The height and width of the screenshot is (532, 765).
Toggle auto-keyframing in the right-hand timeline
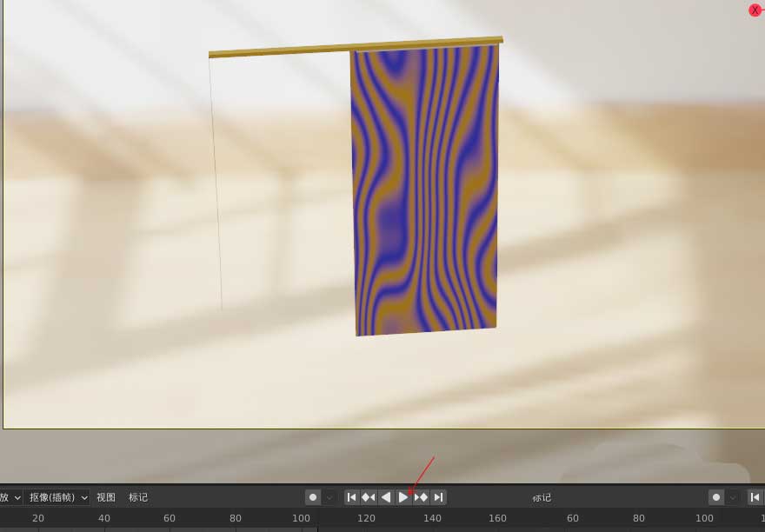(x=716, y=496)
